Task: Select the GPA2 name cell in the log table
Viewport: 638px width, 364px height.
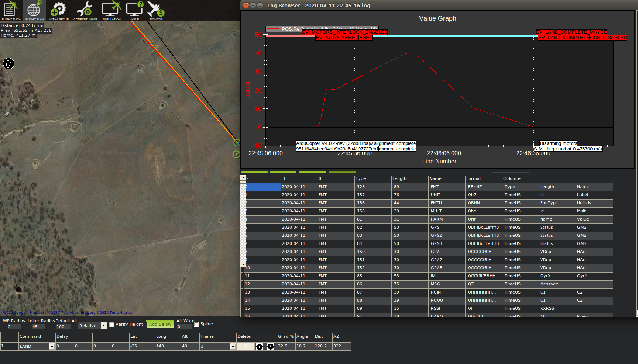Action: pos(447,260)
